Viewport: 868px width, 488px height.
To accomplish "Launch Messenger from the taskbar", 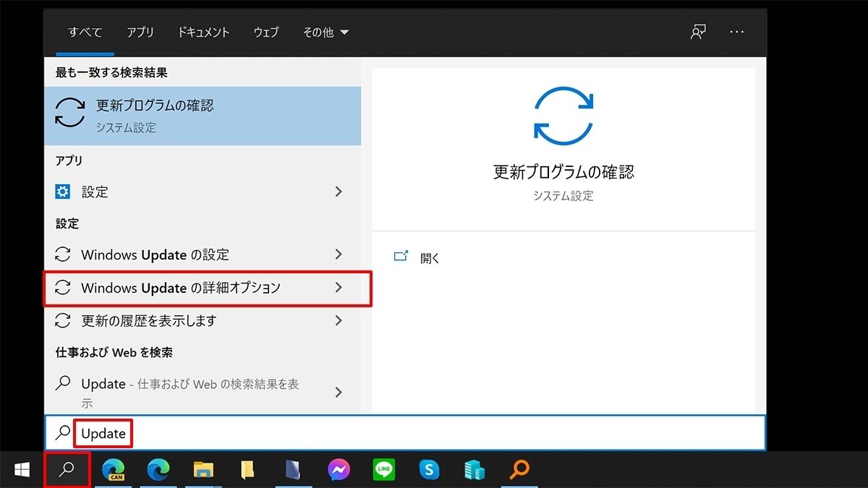I will (339, 470).
